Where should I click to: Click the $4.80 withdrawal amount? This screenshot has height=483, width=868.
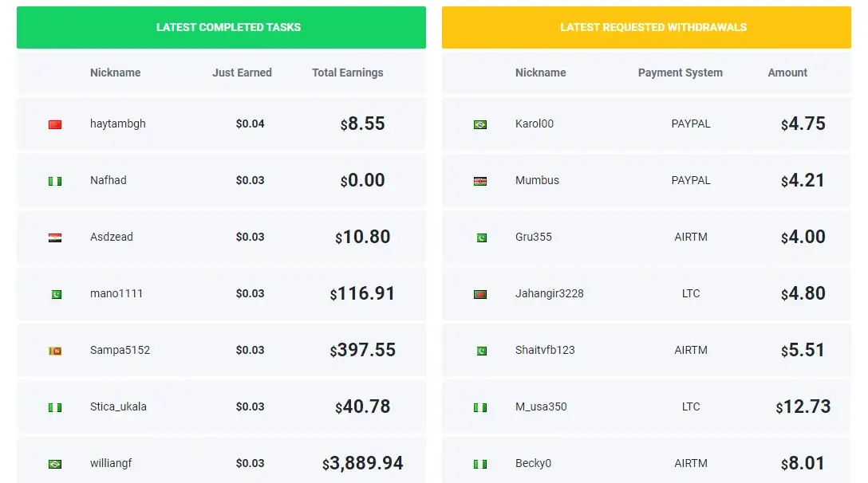pos(803,293)
